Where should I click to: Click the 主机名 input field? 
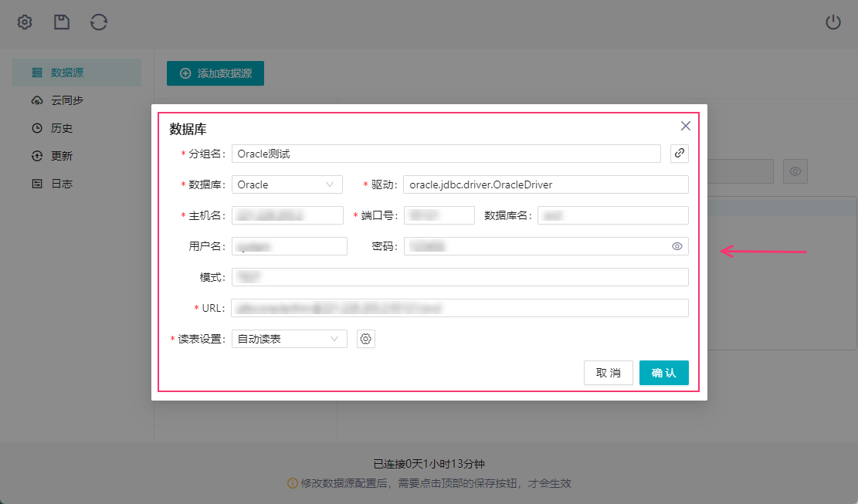(x=287, y=215)
